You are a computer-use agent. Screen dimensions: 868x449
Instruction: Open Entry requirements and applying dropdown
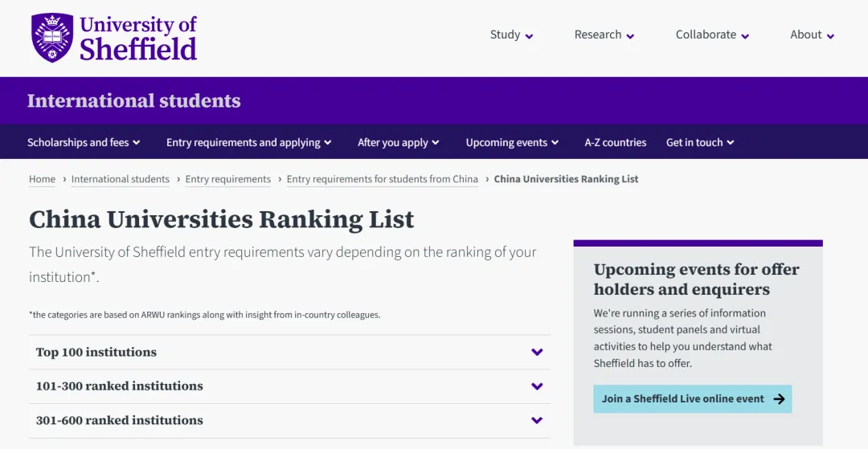click(x=248, y=142)
